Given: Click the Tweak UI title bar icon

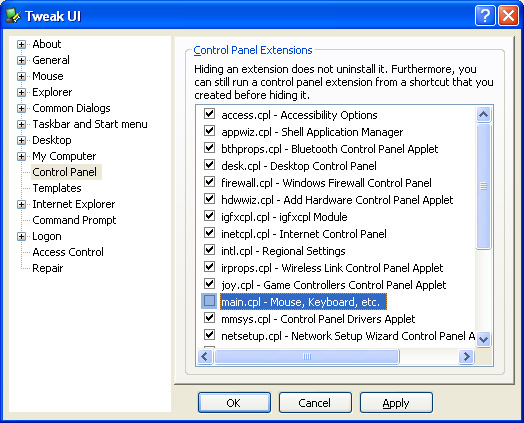Looking at the screenshot, I should pyautogui.click(x=13, y=16).
